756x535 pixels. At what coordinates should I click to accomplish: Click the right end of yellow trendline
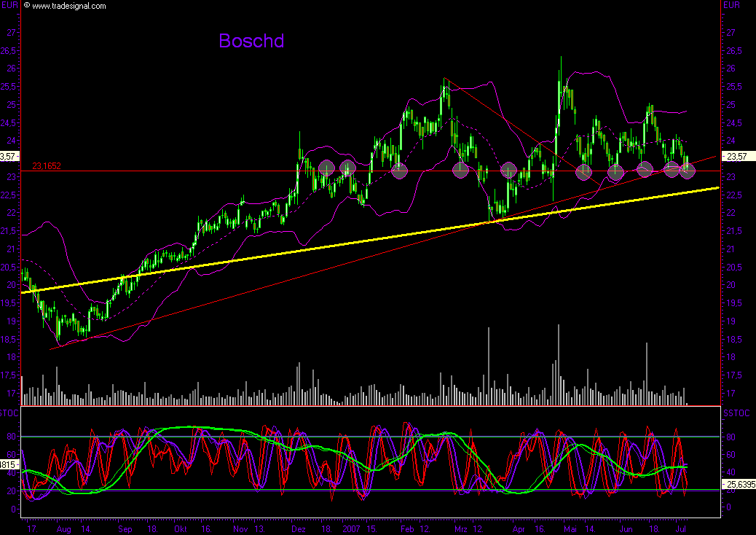(717, 188)
